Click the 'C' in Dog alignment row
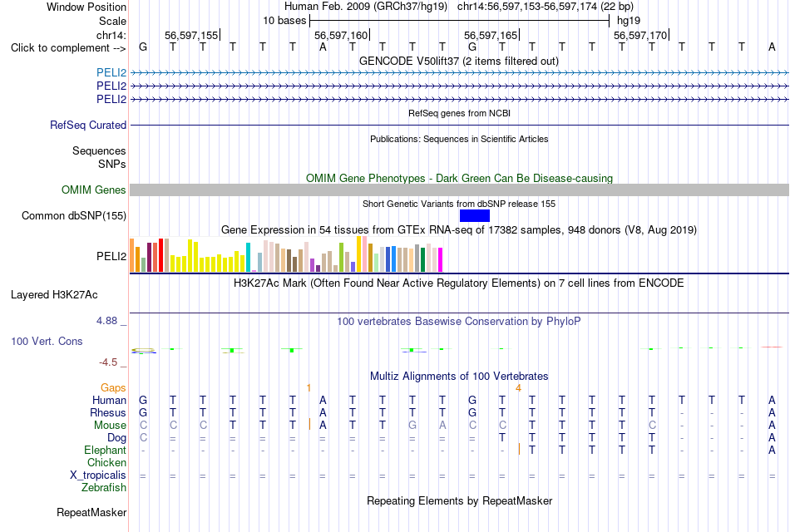This screenshot has height=532, width=790. (143, 438)
